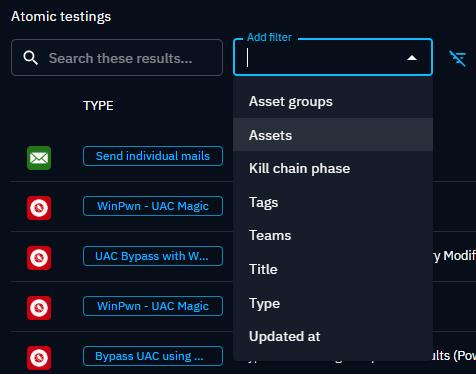476x374 pixels.
Task: Select Tags in the filter dropdown
Action: pos(333,202)
